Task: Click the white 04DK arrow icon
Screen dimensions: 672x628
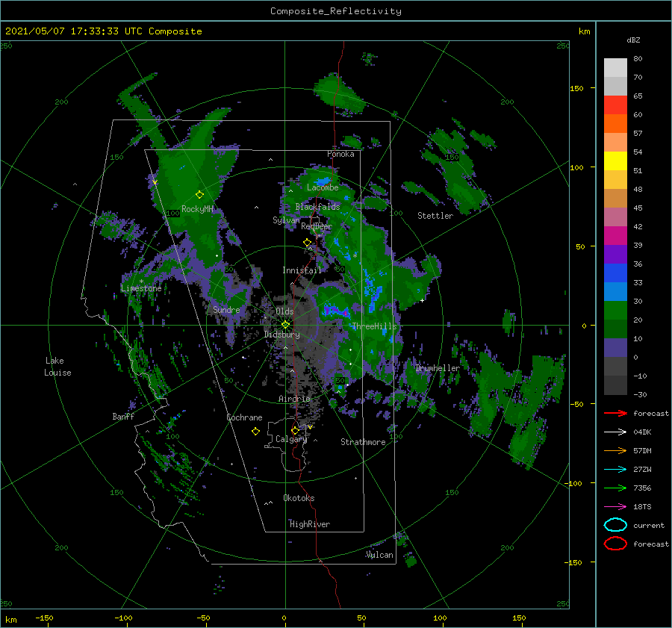Action: tap(615, 432)
